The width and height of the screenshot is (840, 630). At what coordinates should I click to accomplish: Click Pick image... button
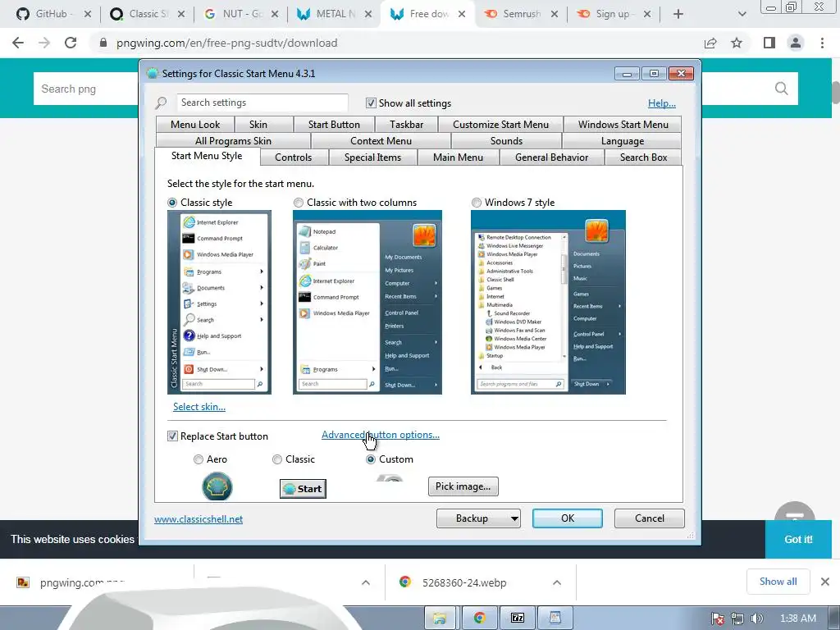tap(463, 486)
